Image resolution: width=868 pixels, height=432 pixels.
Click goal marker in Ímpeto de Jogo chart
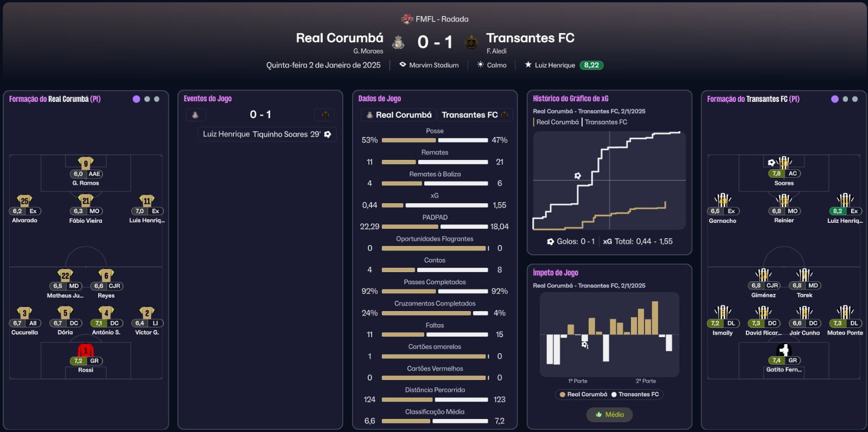584,344
